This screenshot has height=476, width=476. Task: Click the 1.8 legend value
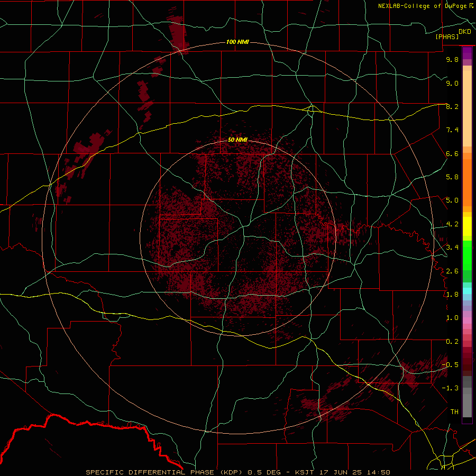[x=452, y=295]
